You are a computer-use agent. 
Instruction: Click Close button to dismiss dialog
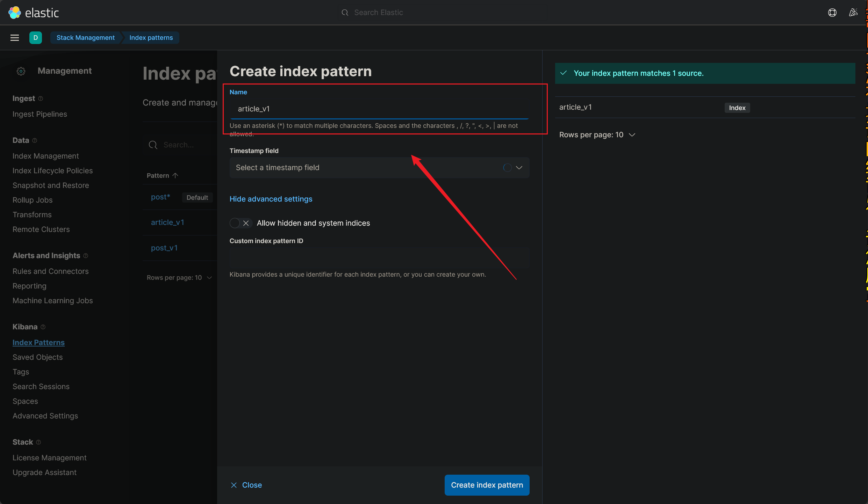point(245,484)
